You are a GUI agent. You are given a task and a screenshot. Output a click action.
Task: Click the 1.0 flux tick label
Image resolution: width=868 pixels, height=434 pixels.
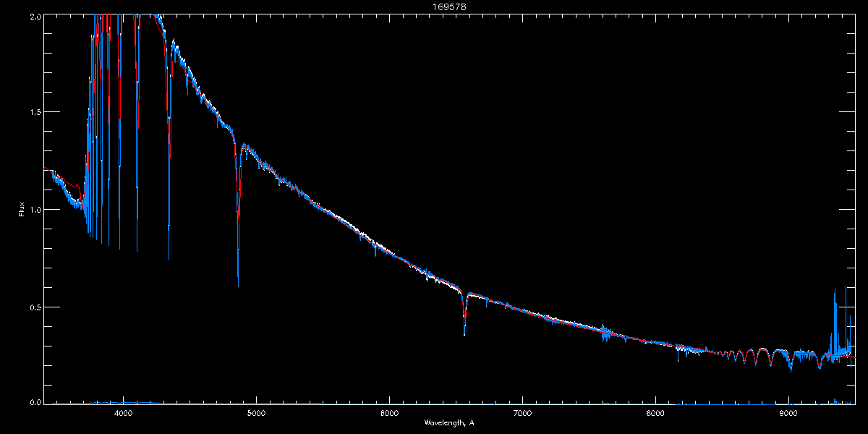[x=35, y=210]
